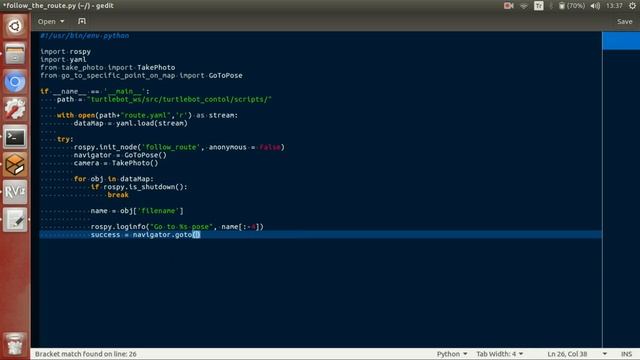Place cursor on 'import yaml' line

63,60
